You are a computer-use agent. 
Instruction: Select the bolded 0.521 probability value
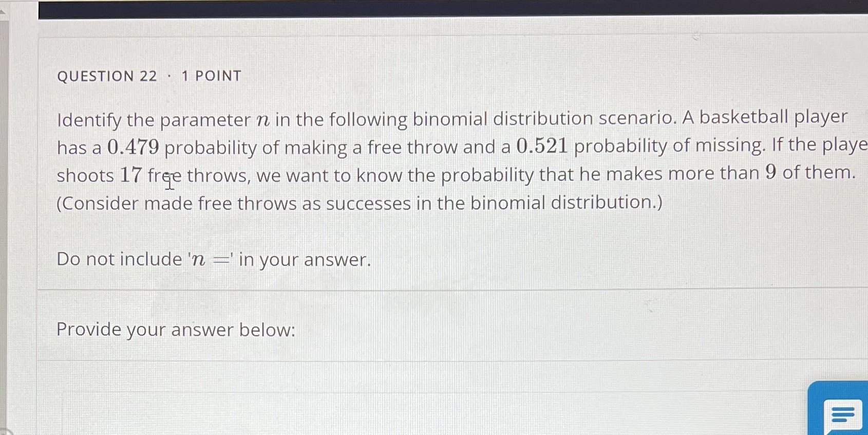[542, 146]
